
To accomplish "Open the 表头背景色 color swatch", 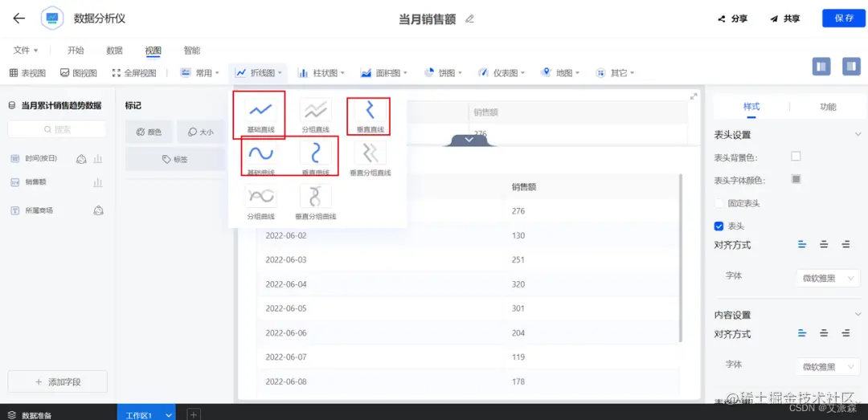I will 796,156.
